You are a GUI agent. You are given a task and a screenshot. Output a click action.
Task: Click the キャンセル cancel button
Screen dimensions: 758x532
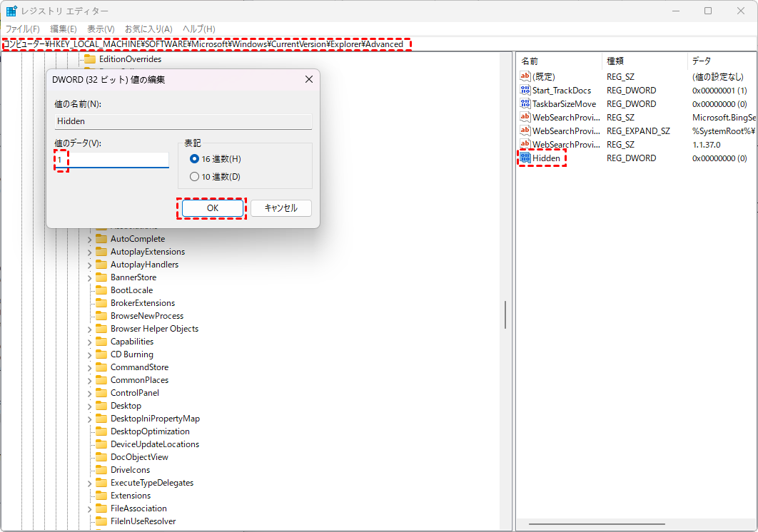(x=281, y=208)
